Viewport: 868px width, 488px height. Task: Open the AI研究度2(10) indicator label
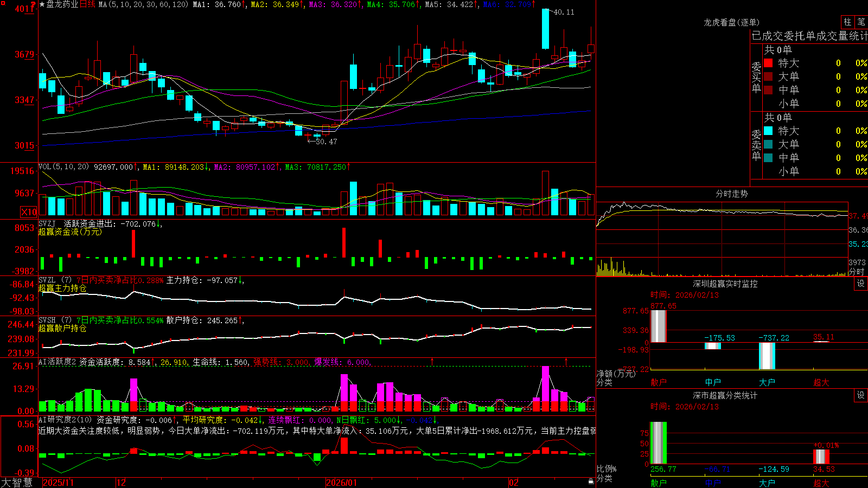point(65,420)
